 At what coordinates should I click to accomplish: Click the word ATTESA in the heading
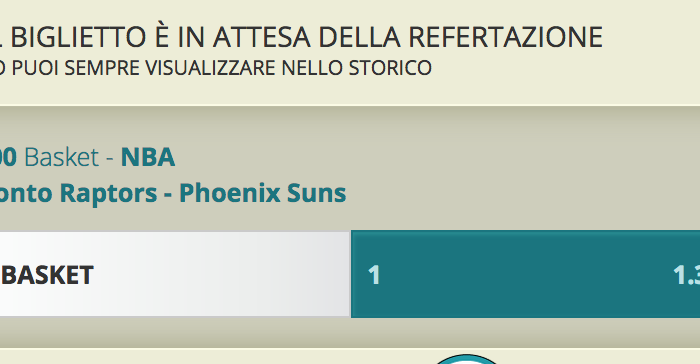(x=262, y=37)
